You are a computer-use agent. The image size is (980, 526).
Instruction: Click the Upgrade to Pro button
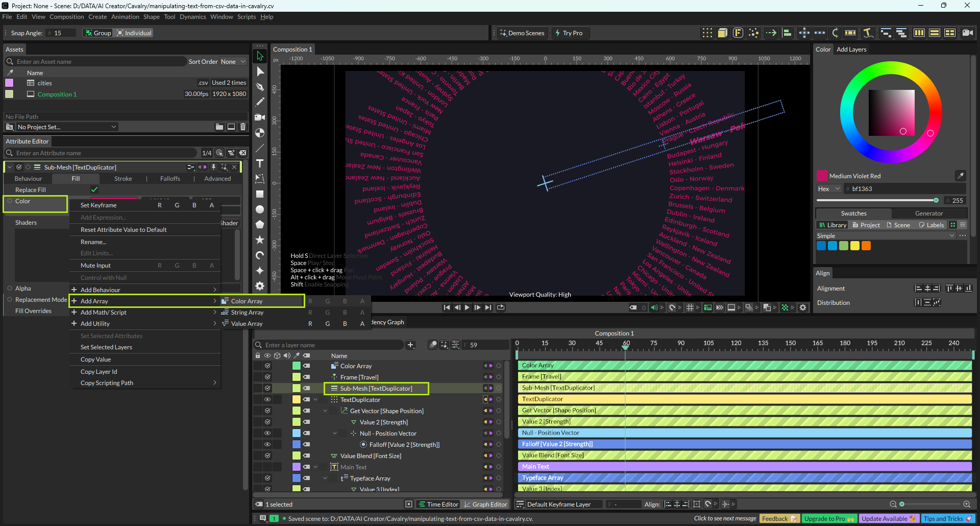click(x=828, y=518)
